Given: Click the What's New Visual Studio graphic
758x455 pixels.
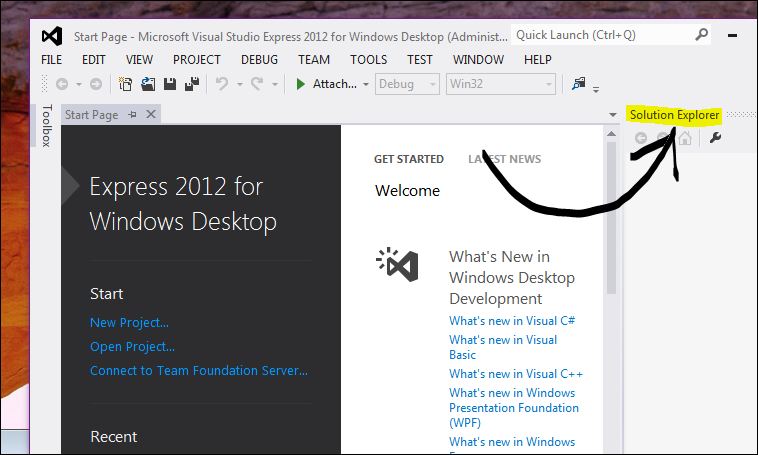Looking at the screenshot, I should click(x=397, y=265).
